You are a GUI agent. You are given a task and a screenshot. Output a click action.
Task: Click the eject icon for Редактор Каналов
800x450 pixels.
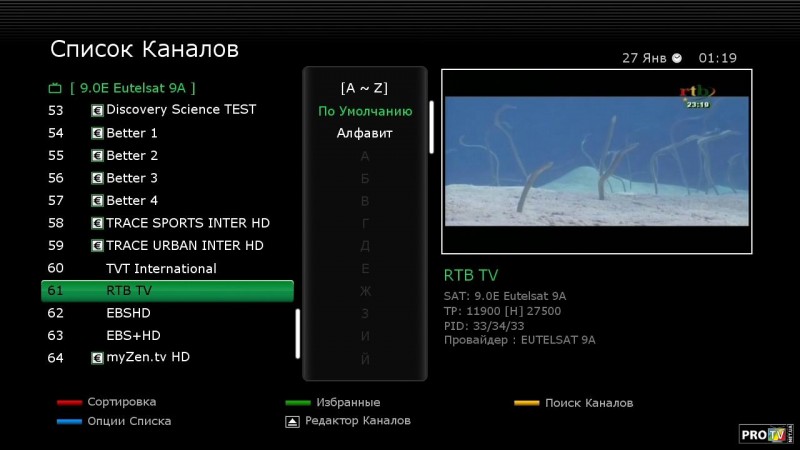tap(291, 422)
